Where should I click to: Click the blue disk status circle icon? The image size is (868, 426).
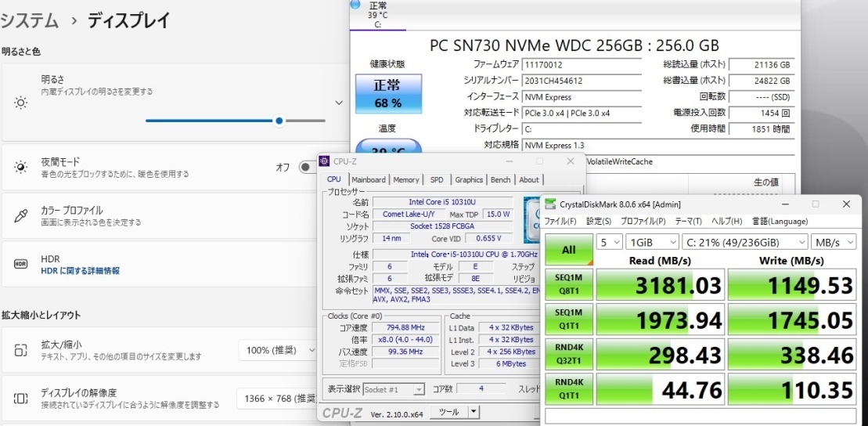tap(355, 5)
